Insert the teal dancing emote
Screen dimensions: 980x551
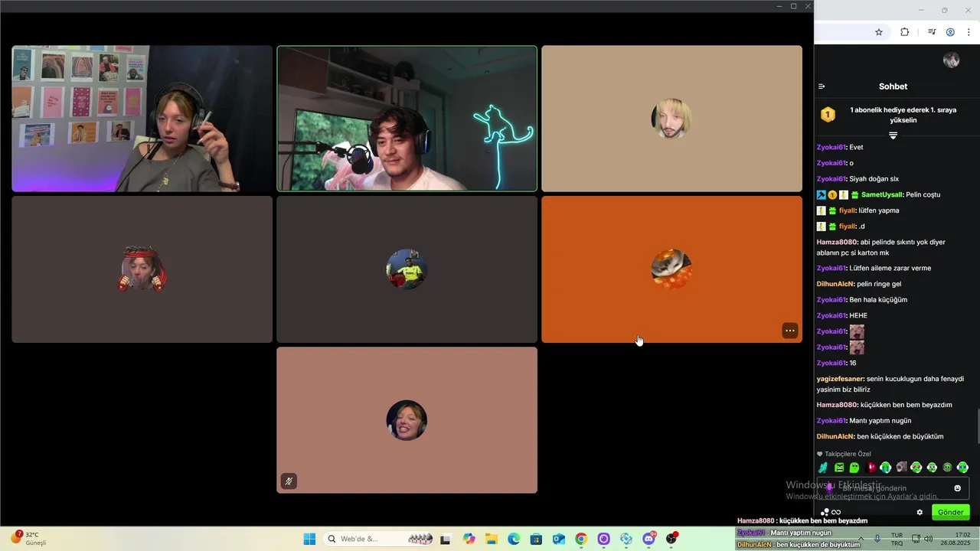click(823, 468)
